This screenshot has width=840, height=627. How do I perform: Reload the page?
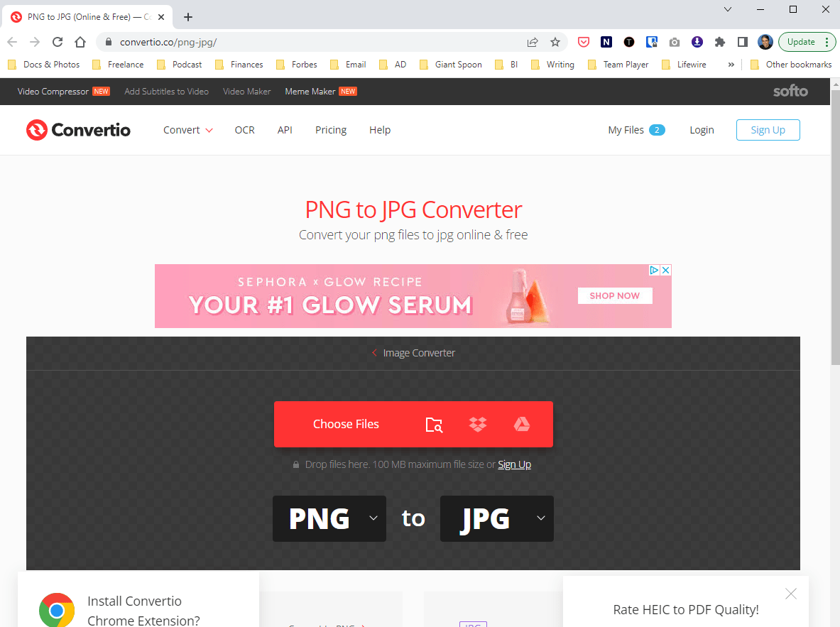tap(58, 42)
